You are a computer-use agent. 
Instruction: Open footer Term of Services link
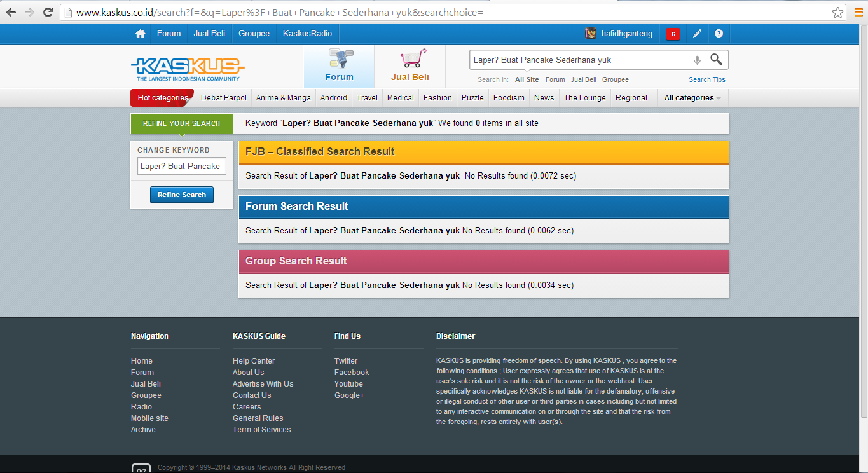pyautogui.click(x=262, y=430)
